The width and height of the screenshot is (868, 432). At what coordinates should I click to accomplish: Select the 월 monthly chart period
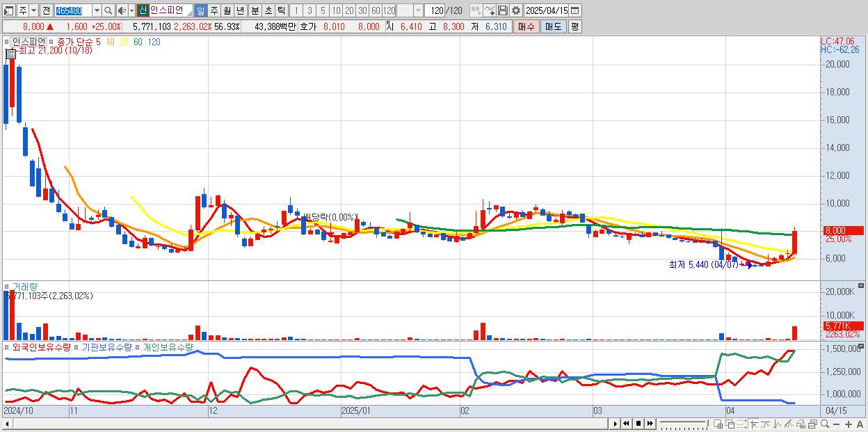pyautogui.click(x=227, y=10)
